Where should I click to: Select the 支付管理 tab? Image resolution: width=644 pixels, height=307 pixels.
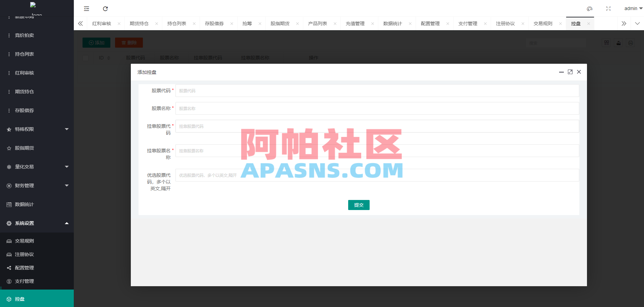468,23
